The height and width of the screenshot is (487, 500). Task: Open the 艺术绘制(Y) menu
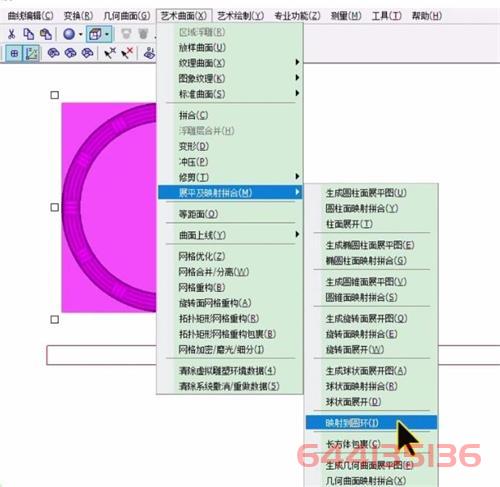pyautogui.click(x=240, y=16)
